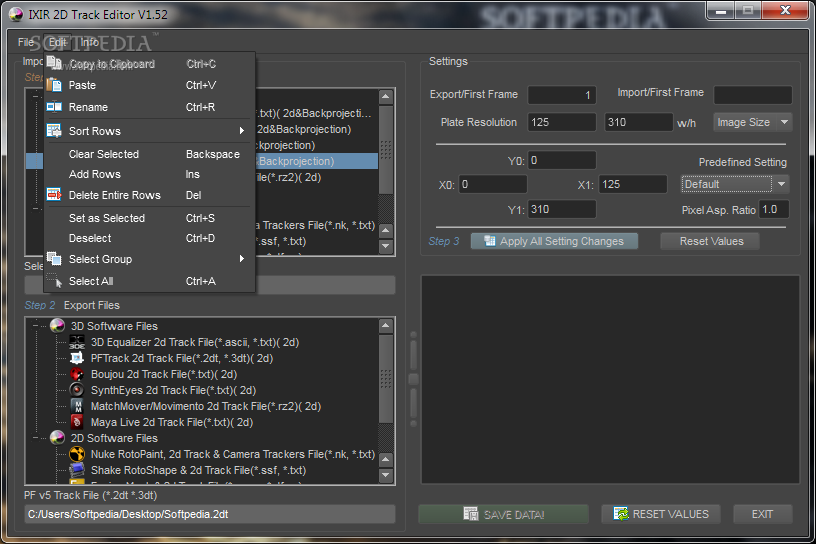816x544 pixels.
Task: Expand the Sort Rows submenu arrow
Action: [241, 131]
